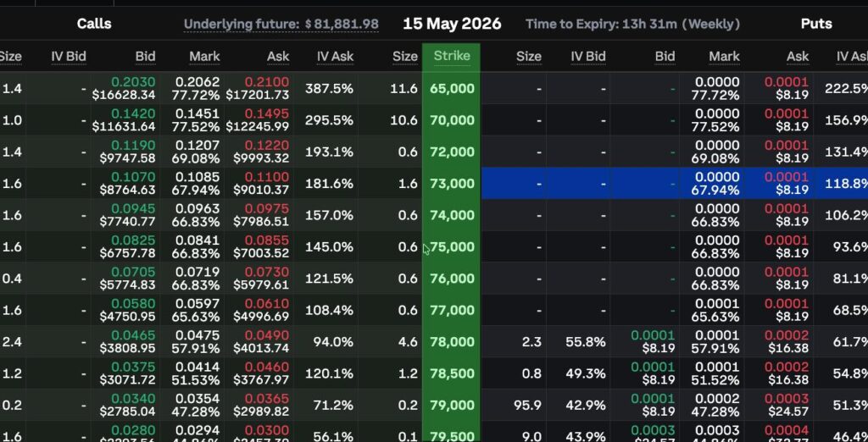Click the calls Mark column header
Screen dimensions: 868x442
[x=204, y=57]
